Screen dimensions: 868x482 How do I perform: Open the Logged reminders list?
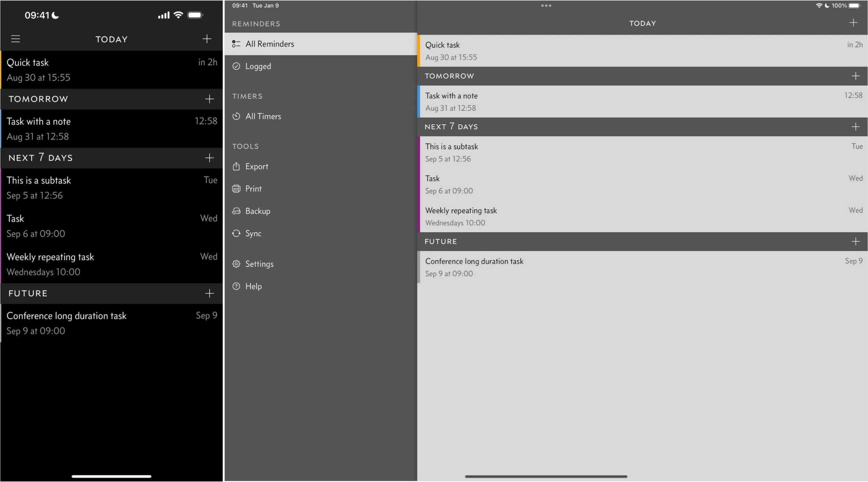click(321, 66)
